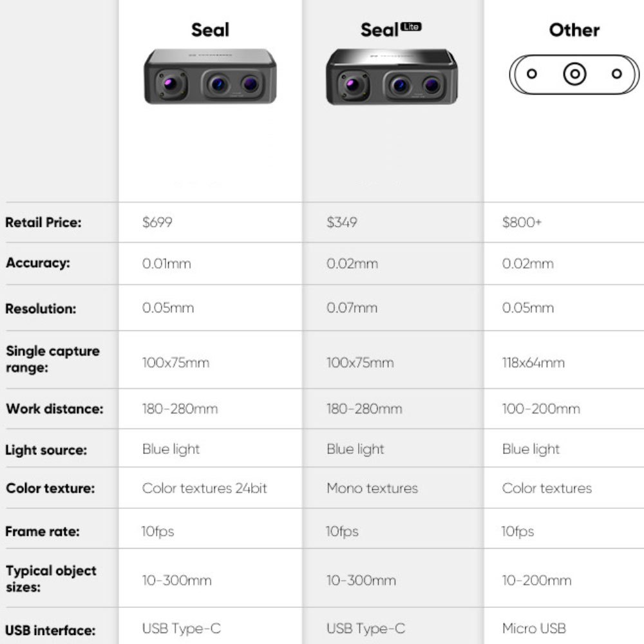Click the $800+ price in Other column
Image resolution: width=644 pixels, height=644 pixels.
click(x=522, y=223)
